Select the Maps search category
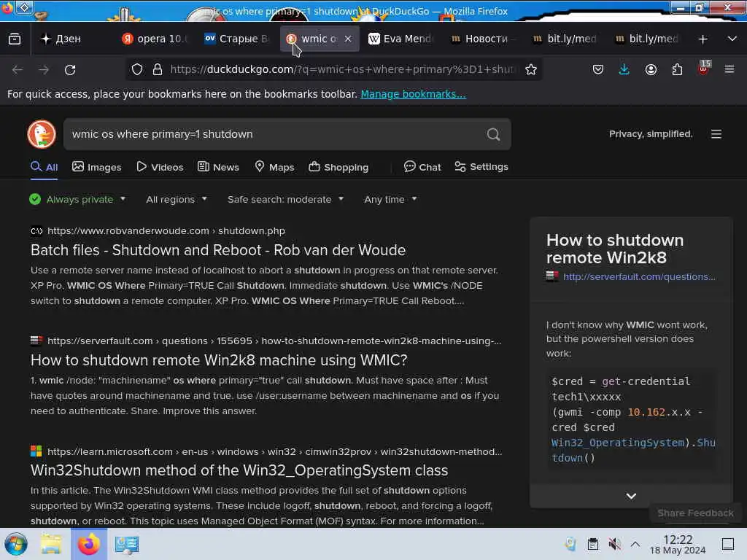The height and width of the screenshot is (560, 747). [x=274, y=167]
